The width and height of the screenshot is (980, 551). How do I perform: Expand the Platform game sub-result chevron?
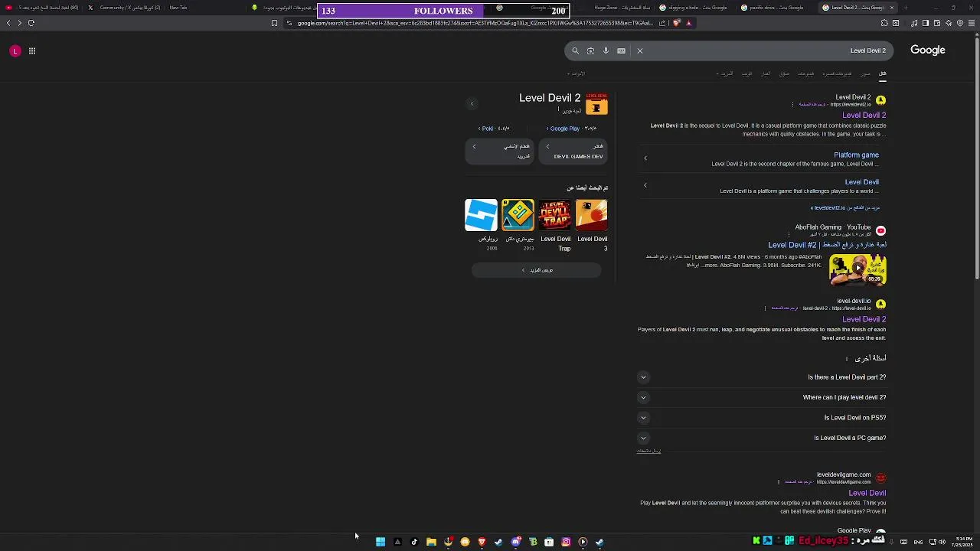coord(645,158)
